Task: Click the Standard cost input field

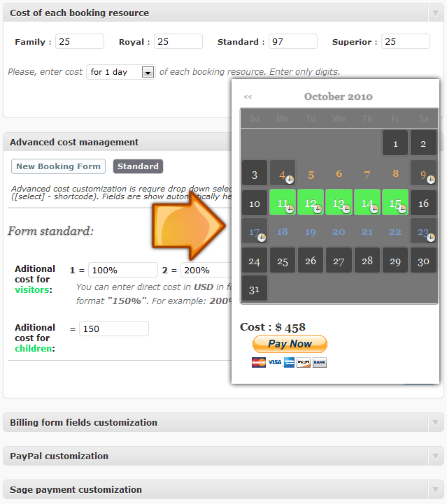Action: click(x=293, y=41)
